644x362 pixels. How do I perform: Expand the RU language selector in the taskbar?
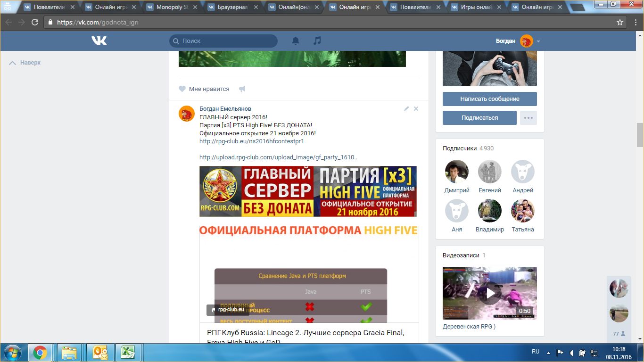(536, 352)
